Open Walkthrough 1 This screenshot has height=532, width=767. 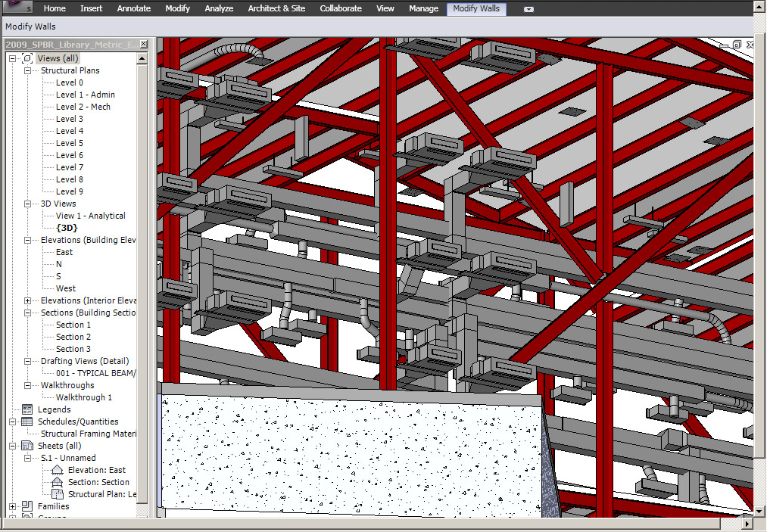84,397
